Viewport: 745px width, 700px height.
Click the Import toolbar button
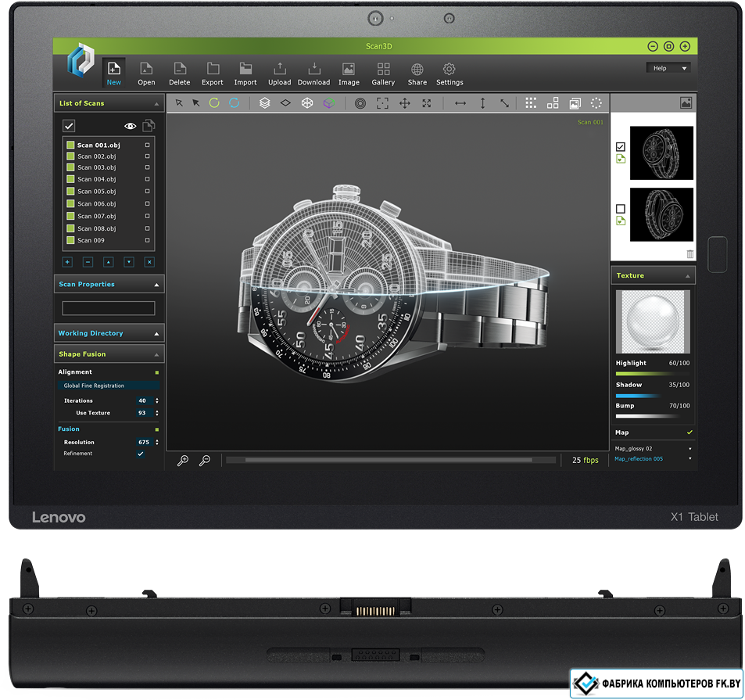tap(245, 74)
